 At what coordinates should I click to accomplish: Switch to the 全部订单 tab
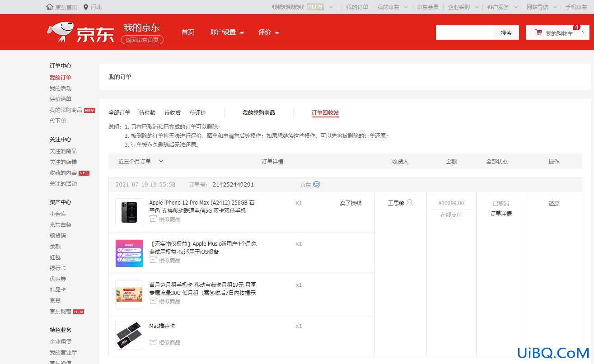[x=119, y=112]
